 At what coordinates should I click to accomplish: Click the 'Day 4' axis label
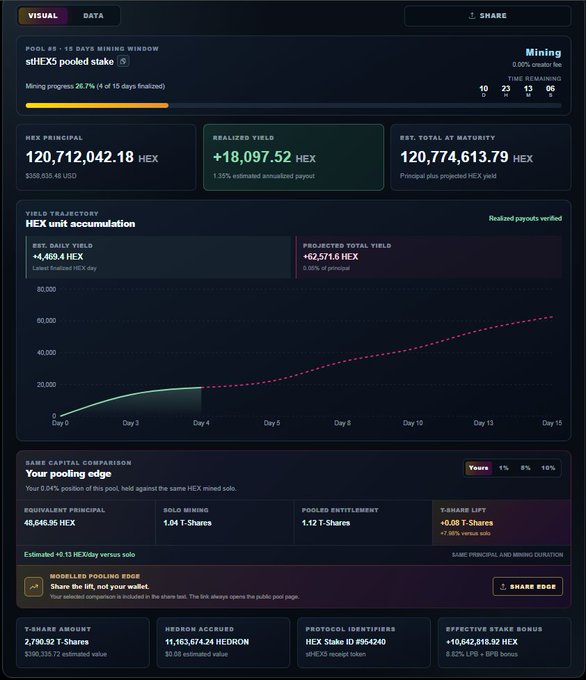[x=201, y=423]
